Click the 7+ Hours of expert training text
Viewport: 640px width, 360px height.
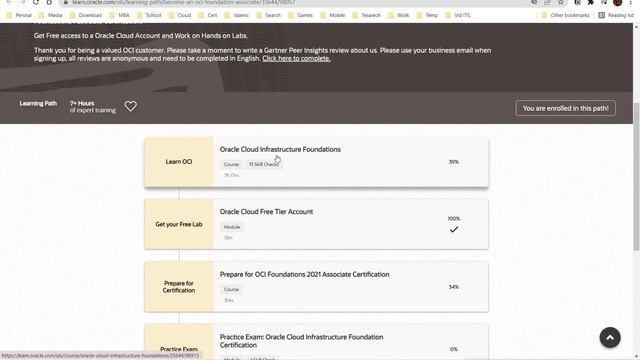pos(93,107)
